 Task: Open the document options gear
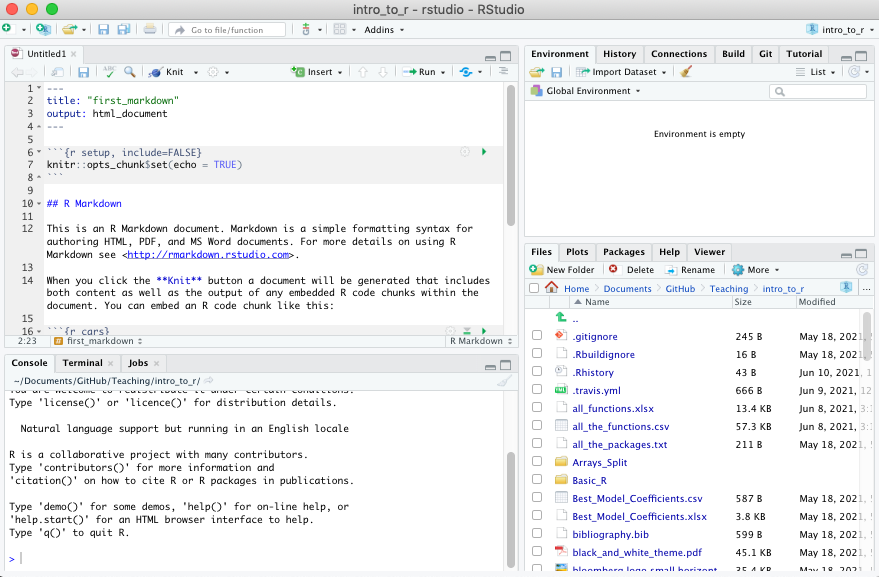[213, 72]
